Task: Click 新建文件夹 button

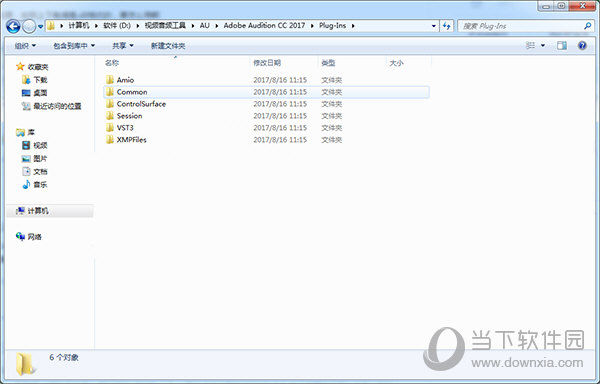Action: pyautogui.click(x=168, y=46)
